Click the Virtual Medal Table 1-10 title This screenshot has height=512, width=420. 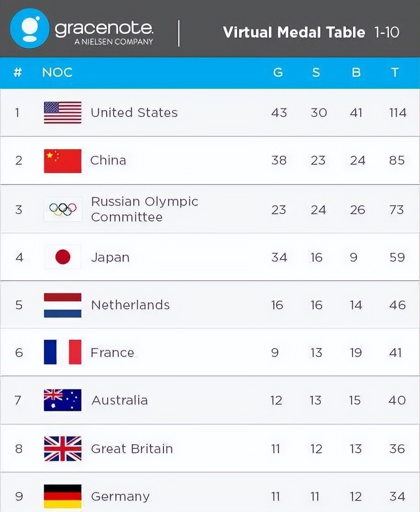[311, 33]
